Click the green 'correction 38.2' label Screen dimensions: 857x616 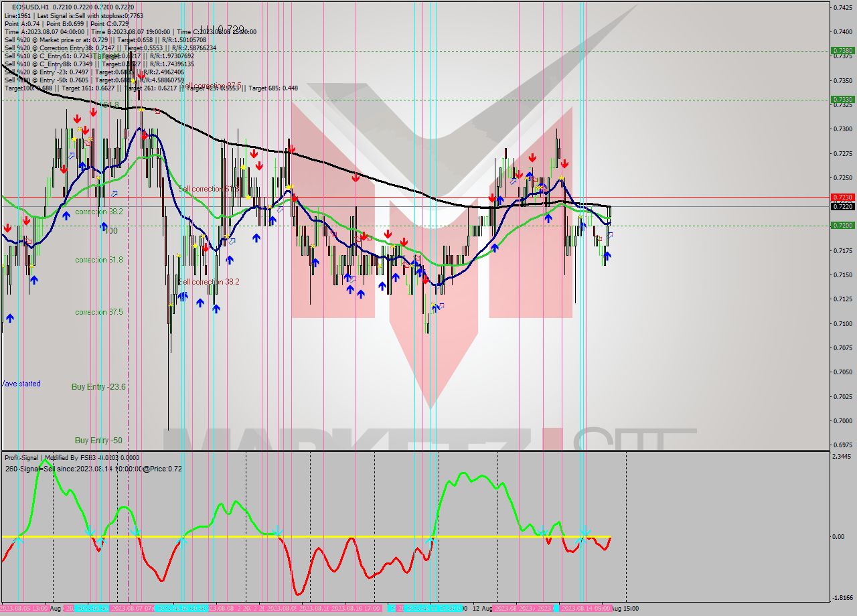coord(98,211)
